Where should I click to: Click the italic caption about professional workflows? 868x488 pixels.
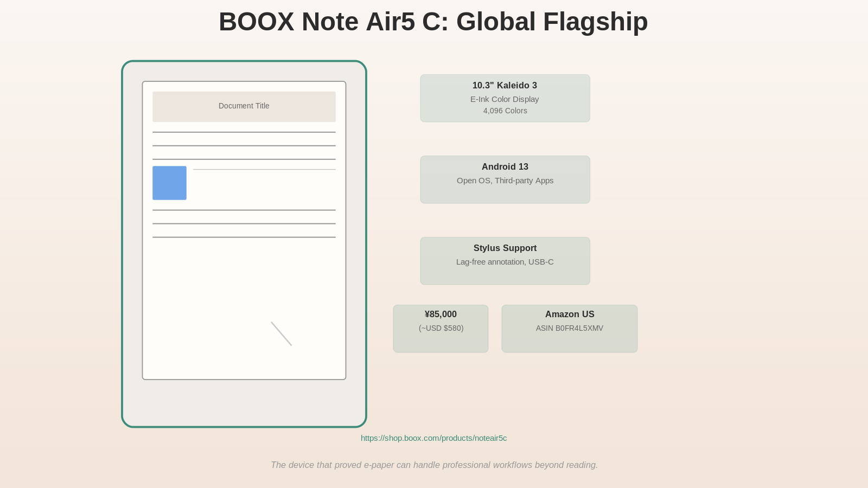pyautogui.click(x=434, y=465)
